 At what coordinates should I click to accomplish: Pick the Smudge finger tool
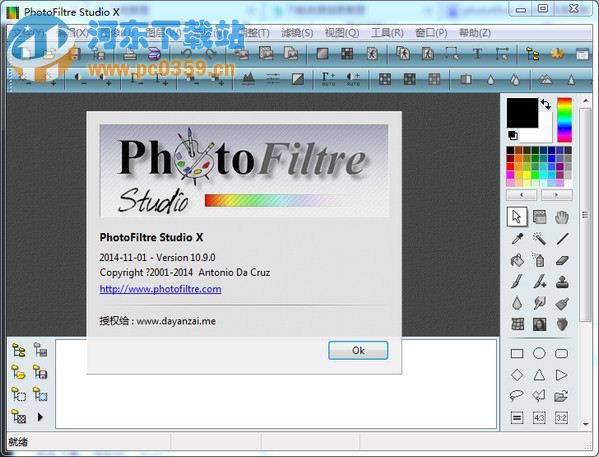pos(539,303)
